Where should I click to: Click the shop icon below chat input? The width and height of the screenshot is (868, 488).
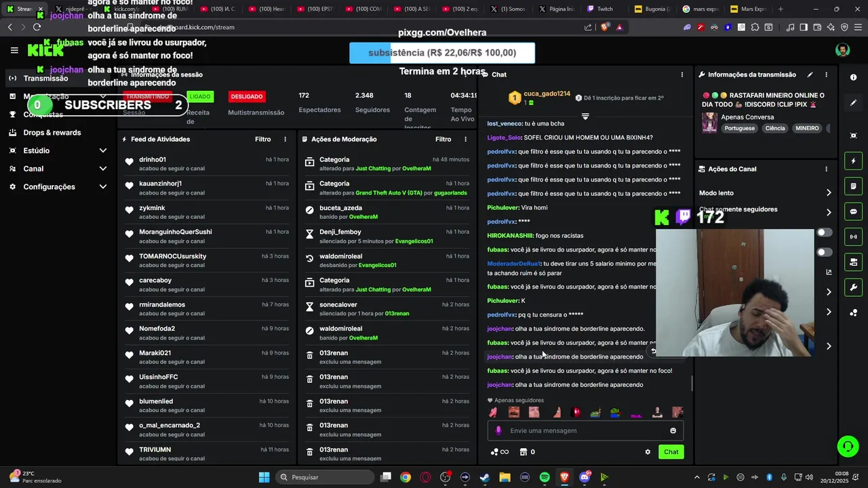coord(524,452)
